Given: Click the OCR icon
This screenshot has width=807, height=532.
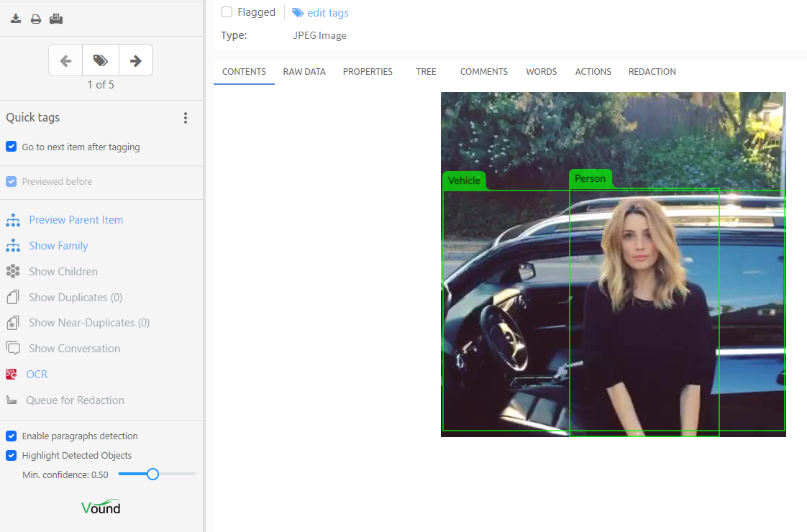Looking at the screenshot, I should pyautogui.click(x=12, y=375).
